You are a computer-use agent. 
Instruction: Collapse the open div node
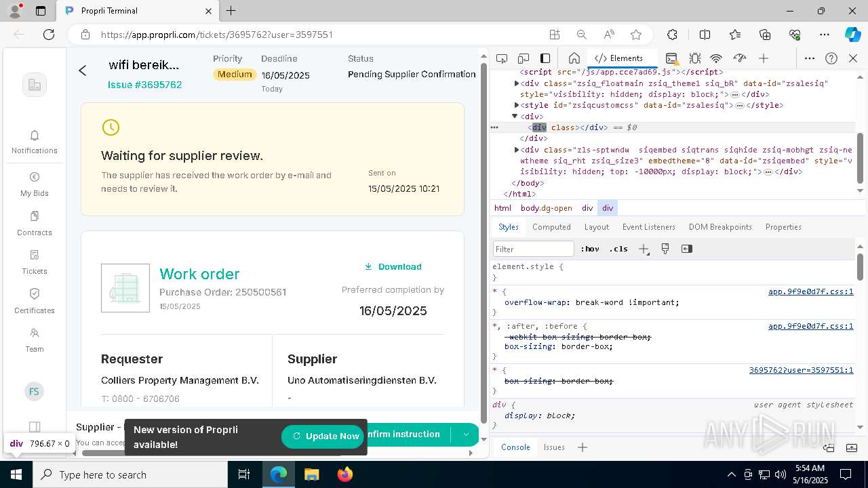515,117
